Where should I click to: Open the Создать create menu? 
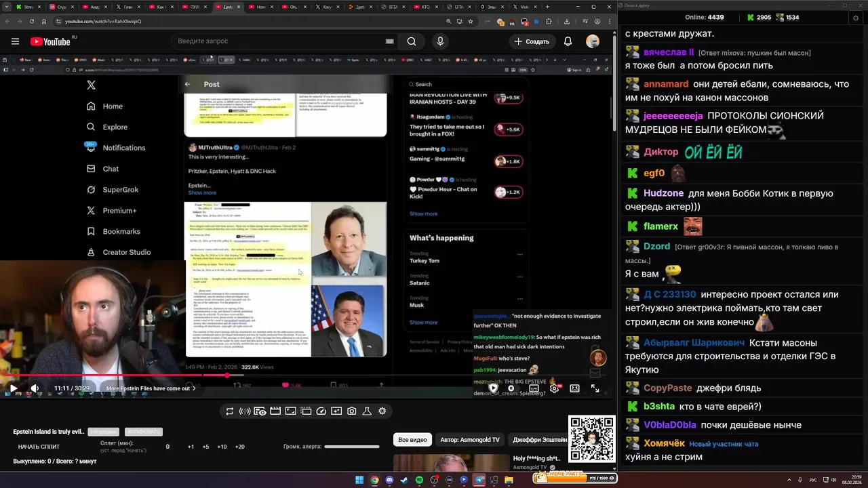(532, 41)
